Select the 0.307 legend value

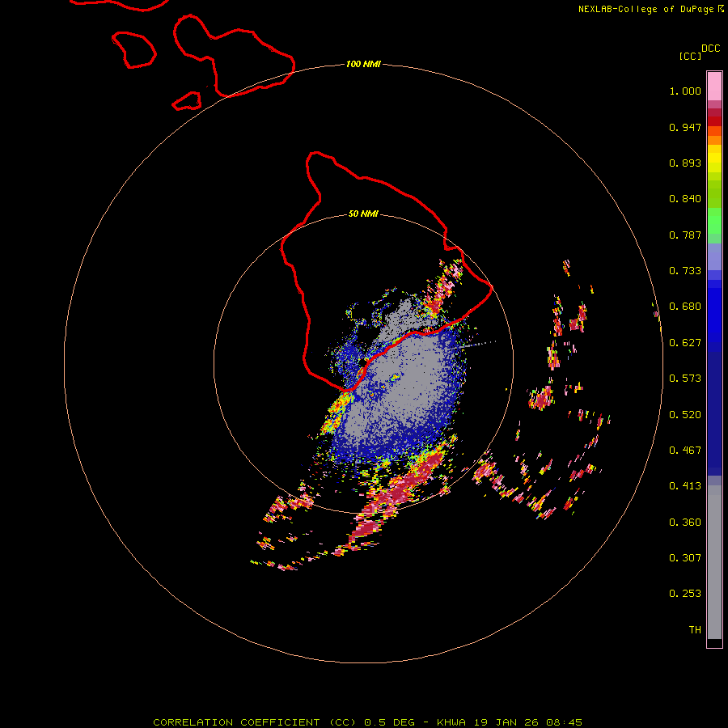pyautogui.click(x=685, y=558)
